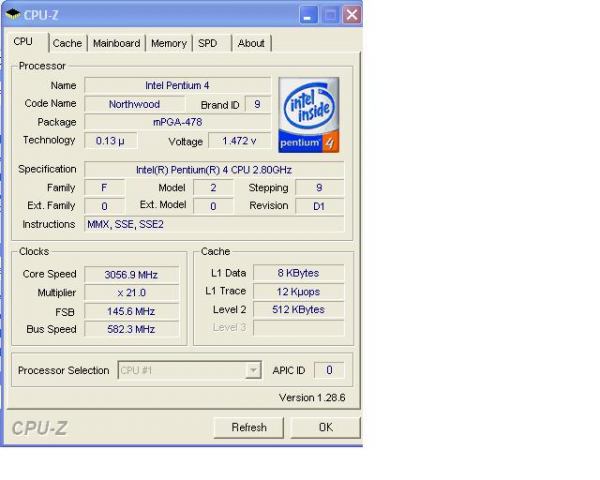600x480 pixels.
Task: Open the Mainboard tab
Action: [116, 43]
